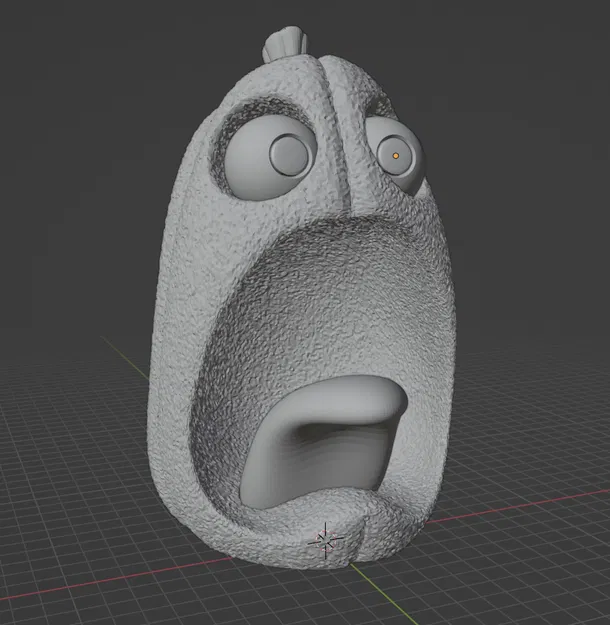This screenshot has width=610, height=625.
Task: Select the feather tuft atop the head
Action: pos(285,43)
